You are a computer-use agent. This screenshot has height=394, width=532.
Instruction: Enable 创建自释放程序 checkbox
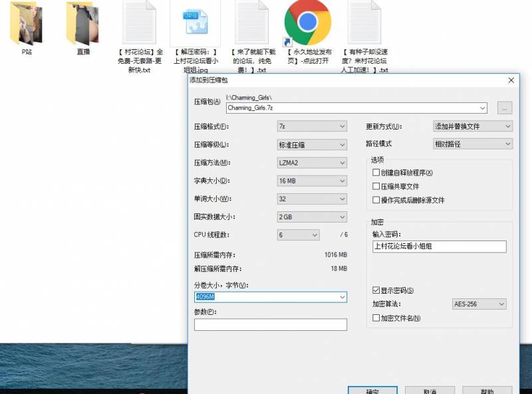[x=376, y=173]
